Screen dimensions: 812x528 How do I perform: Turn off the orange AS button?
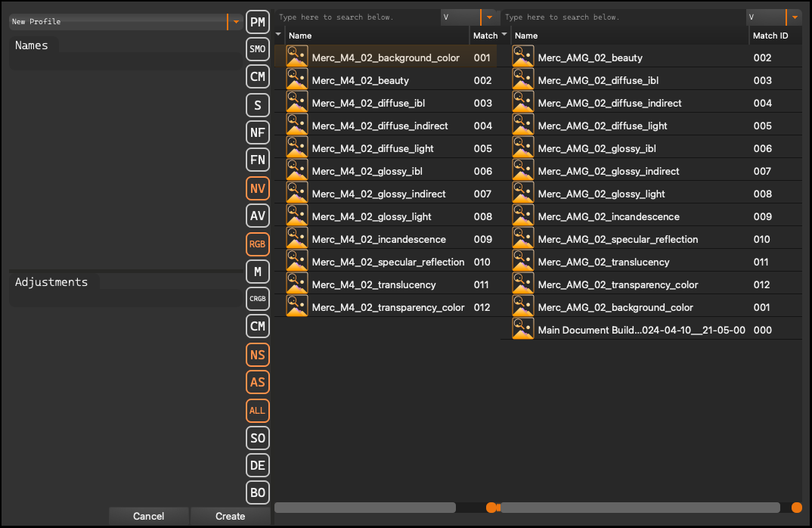click(x=257, y=383)
